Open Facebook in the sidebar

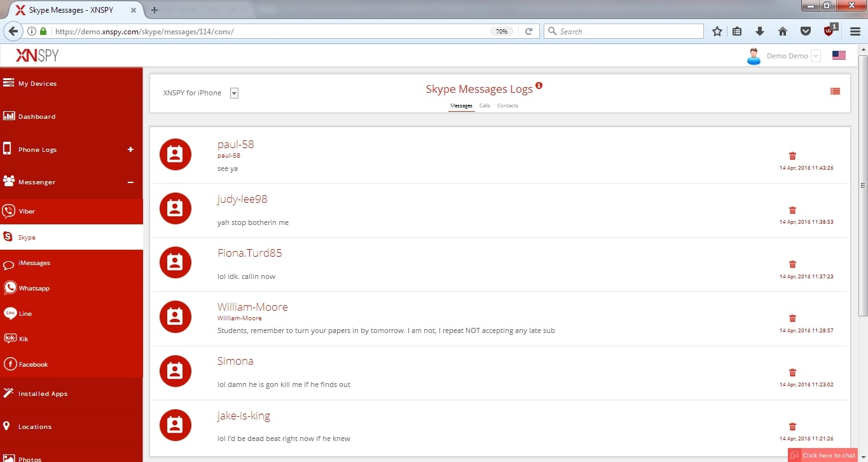pos(71,364)
